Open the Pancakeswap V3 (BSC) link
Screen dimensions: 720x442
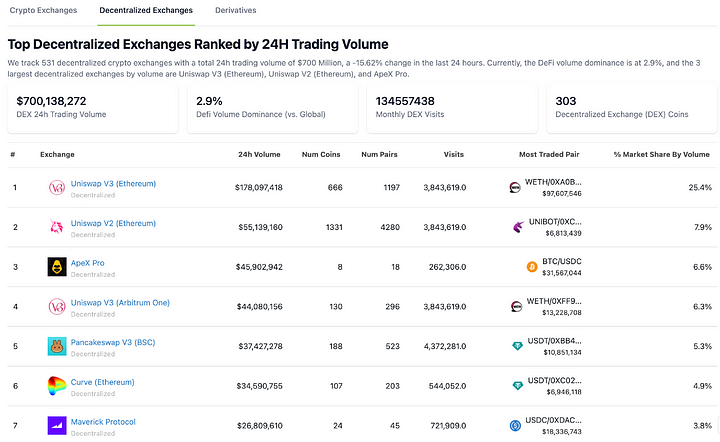click(x=112, y=342)
